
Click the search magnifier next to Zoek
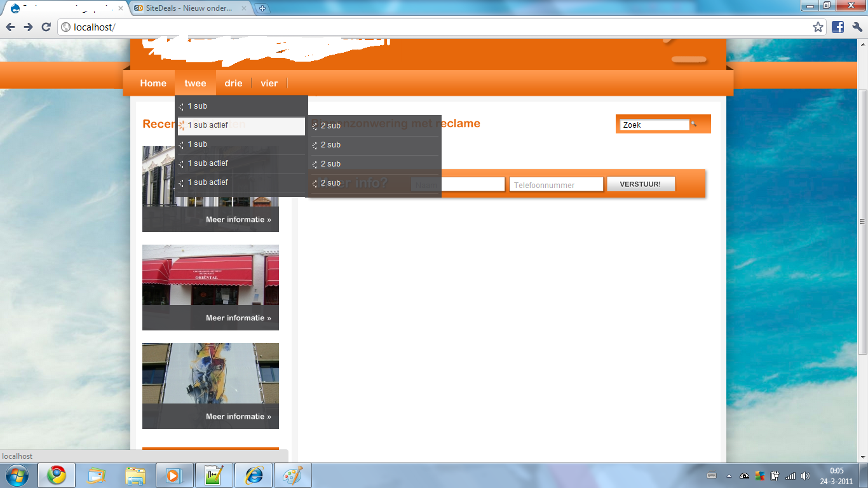tap(694, 124)
